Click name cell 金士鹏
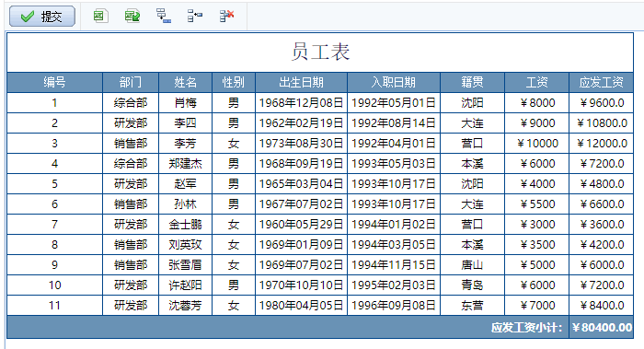The height and width of the screenshot is (349, 644). tap(185, 225)
